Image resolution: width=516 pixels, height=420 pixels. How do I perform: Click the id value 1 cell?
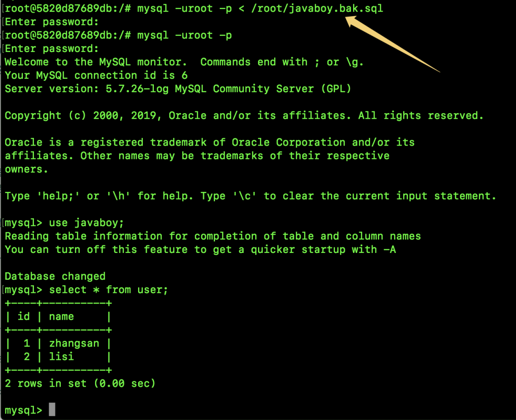click(27, 344)
